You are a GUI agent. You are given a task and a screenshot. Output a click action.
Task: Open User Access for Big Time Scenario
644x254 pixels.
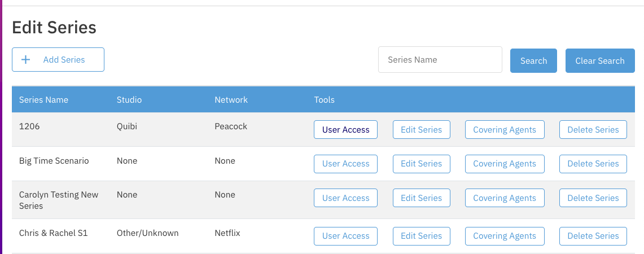pyautogui.click(x=345, y=164)
